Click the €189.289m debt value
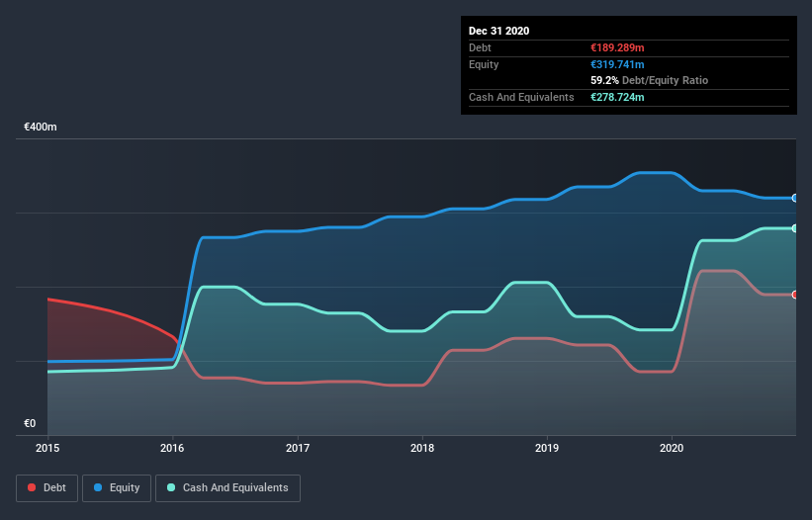 coord(617,47)
